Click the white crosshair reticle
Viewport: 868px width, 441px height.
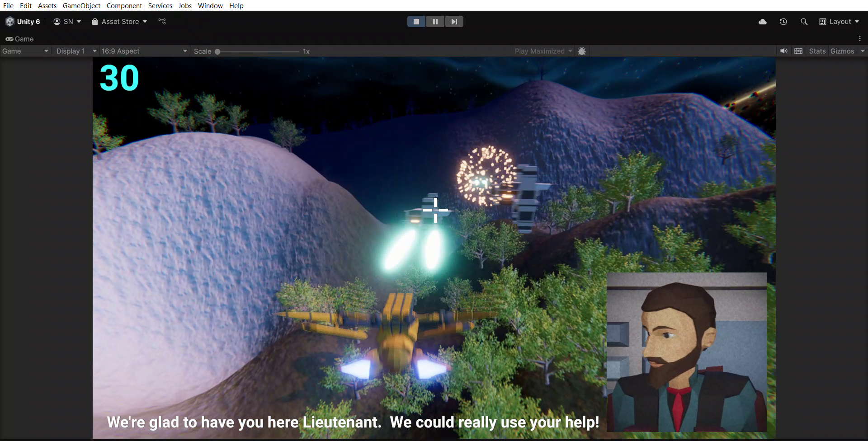coord(435,210)
